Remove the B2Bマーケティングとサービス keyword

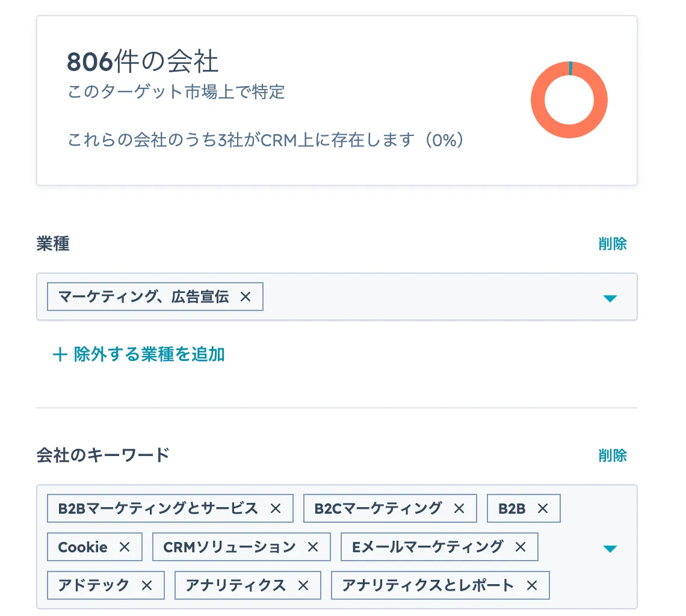click(275, 508)
